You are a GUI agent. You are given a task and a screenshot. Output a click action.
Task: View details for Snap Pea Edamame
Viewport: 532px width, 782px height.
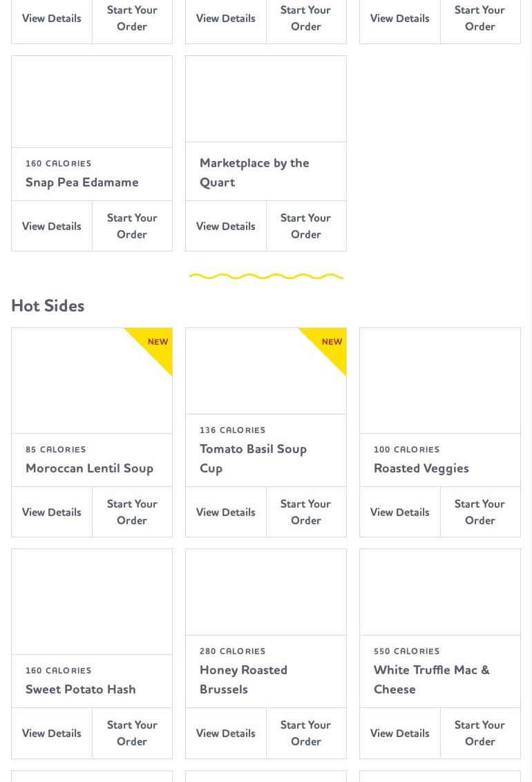(x=52, y=226)
